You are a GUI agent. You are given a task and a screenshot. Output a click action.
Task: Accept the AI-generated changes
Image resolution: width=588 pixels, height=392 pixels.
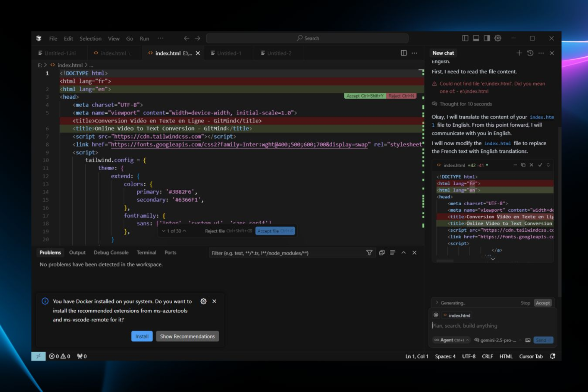click(x=543, y=302)
